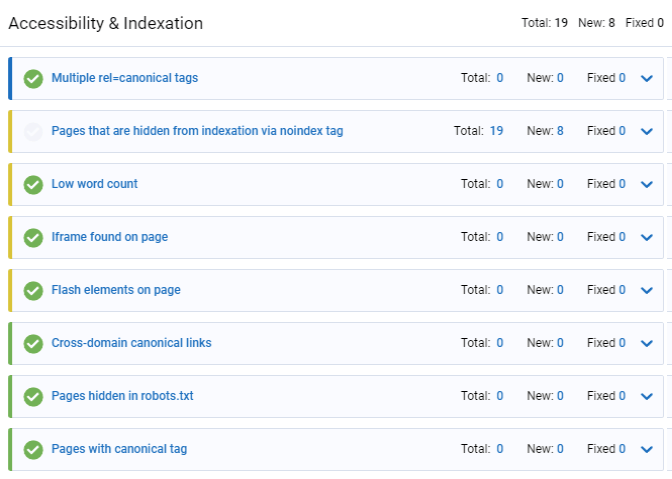Open Pages that are hidden from indexation link
This screenshot has height=479, width=672.
click(x=197, y=131)
